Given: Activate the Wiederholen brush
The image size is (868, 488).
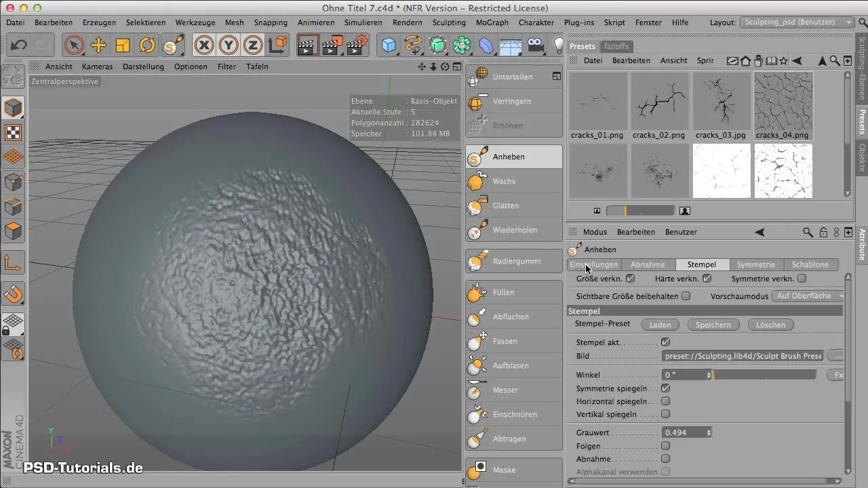Looking at the screenshot, I should pos(513,230).
